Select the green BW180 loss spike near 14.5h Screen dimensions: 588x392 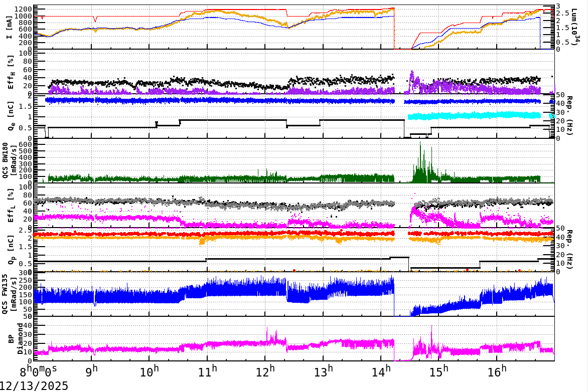pos(421,150)
